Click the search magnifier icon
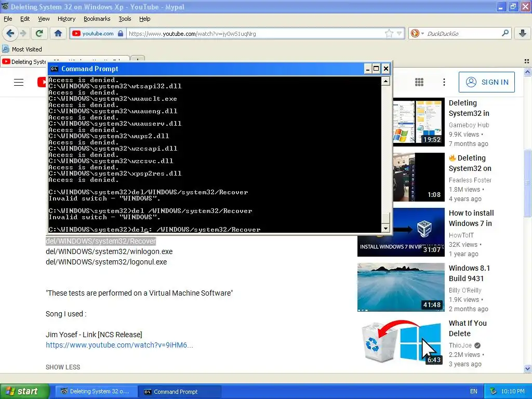532x399 pixels. point(505,33)
